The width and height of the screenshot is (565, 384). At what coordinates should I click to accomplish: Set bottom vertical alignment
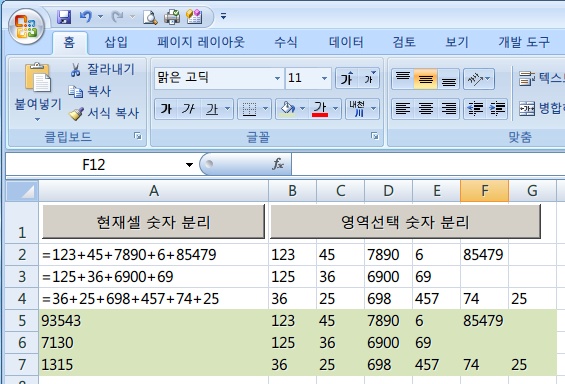[x=449, y=78]
